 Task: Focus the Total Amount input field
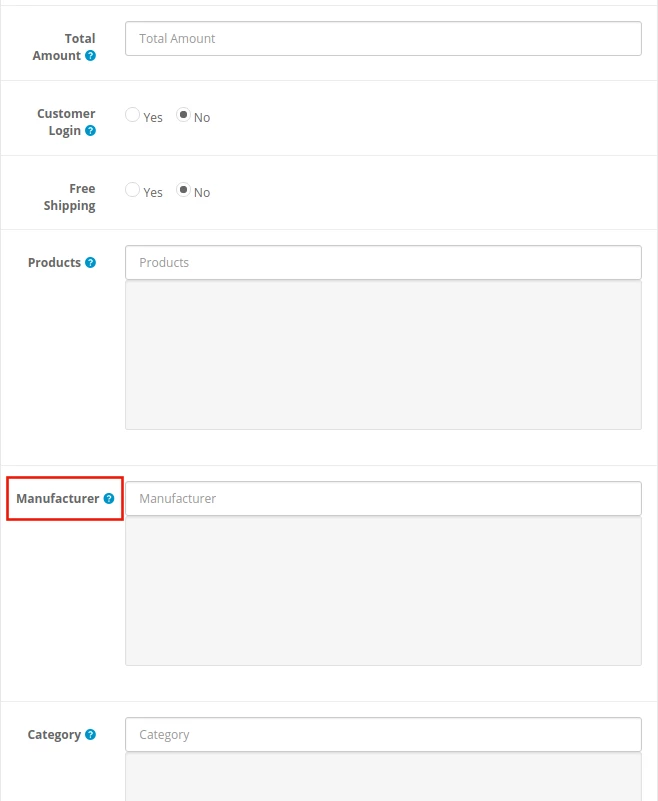coord(383,39)
